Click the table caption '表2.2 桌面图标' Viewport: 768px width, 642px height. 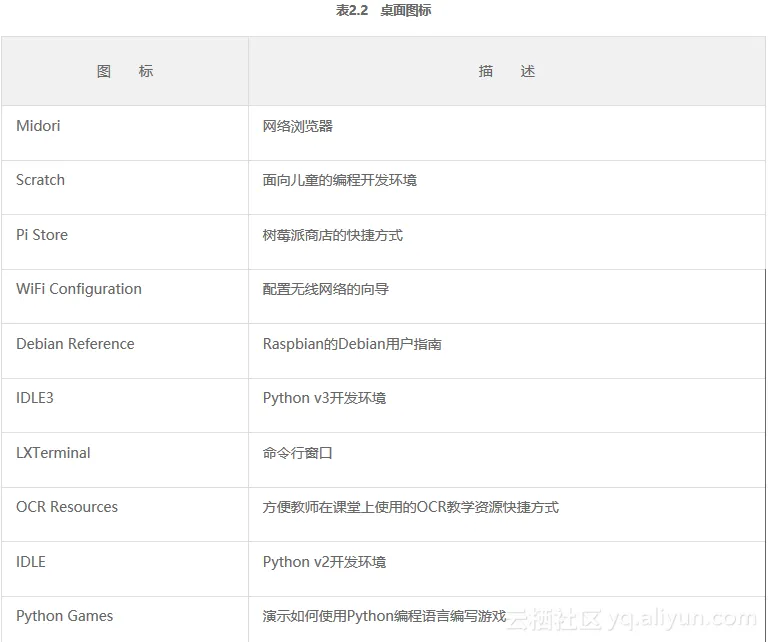[383, 10]
